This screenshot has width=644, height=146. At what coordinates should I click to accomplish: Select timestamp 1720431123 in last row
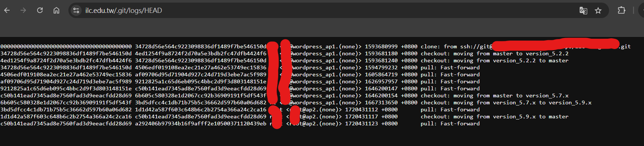click(361, 124)
